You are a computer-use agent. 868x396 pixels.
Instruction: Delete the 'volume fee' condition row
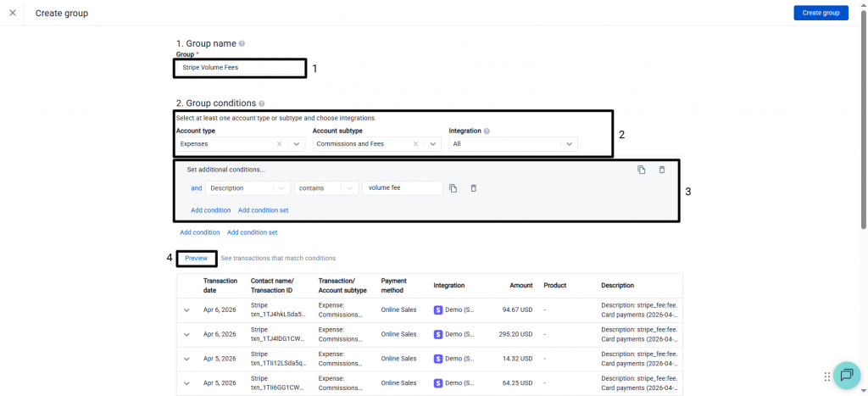[474, 188]
